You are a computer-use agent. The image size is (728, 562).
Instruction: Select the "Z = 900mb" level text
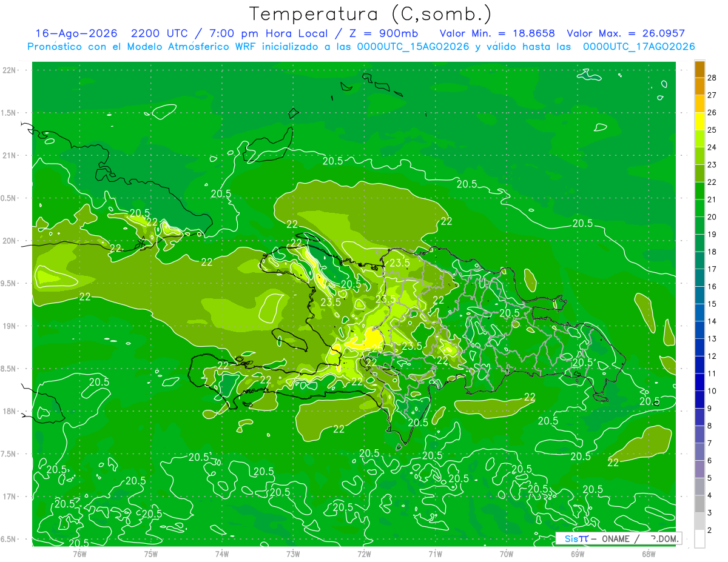click(x=384, y=33)
